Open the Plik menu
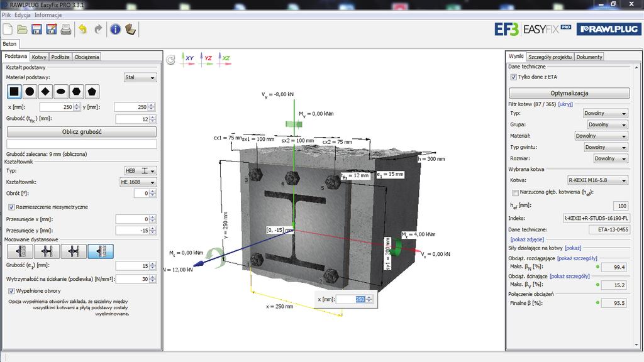This screenshot has height=362, width=644. tap(6, 15)
